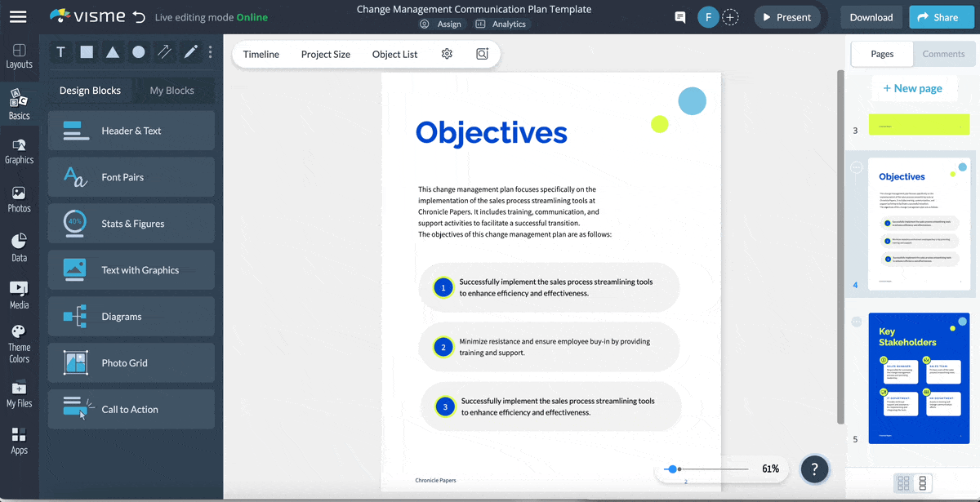980x502 pixels.
Task: Add a New page
Action: point(914,88)
